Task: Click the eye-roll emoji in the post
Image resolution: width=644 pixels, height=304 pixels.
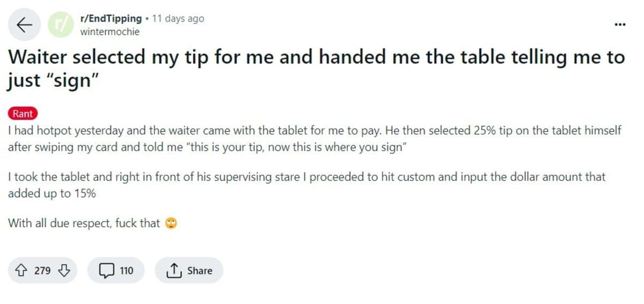Action: point(171,223)
